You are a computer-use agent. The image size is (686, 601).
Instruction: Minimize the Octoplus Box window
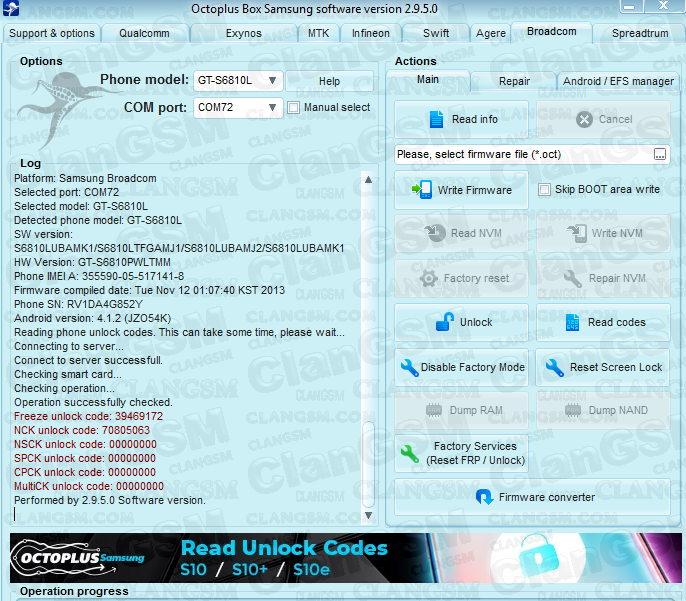tap(631, 6)
